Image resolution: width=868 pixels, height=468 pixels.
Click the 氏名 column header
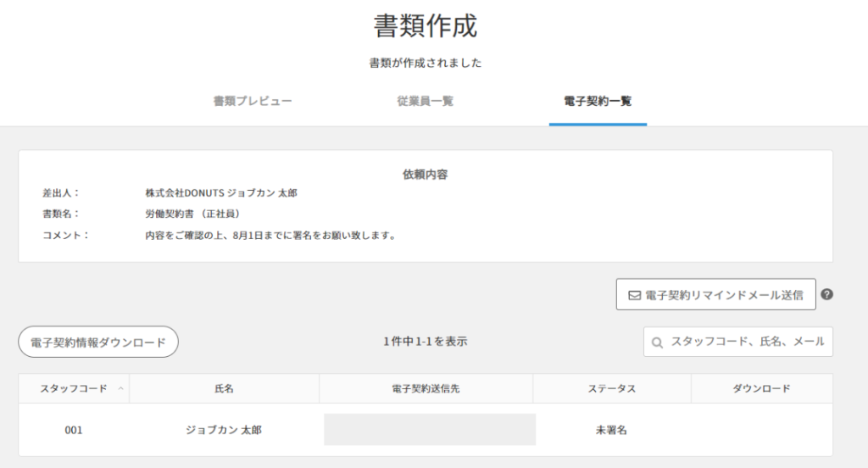coord(224,389)
